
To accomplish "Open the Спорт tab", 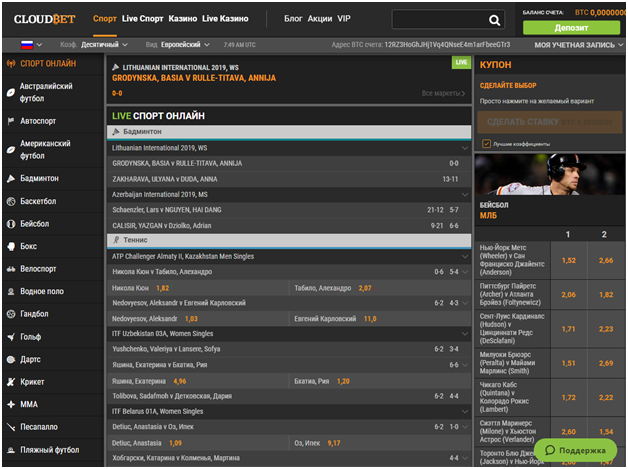I will pyautogui.click(x=105, y=19).
